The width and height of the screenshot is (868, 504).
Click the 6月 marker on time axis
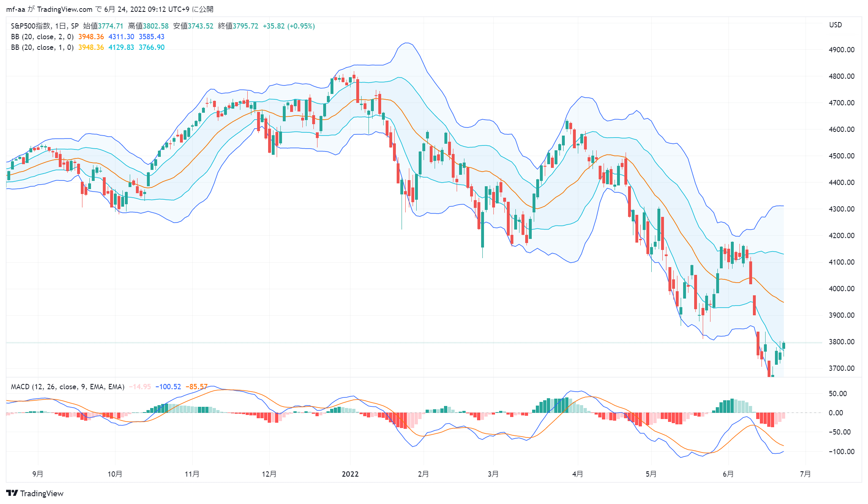(x=728, y=474)
